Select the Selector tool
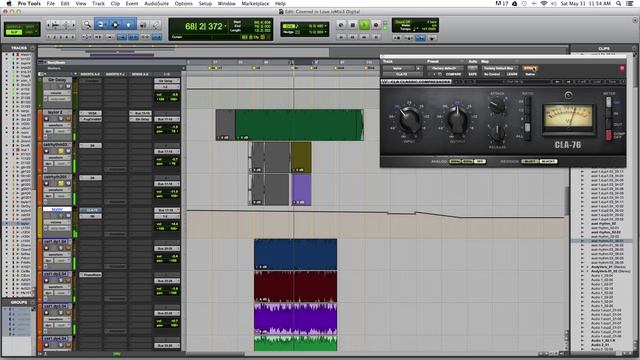Image resolution: width=640 pixels, height=360 pixels. [115, 25]
